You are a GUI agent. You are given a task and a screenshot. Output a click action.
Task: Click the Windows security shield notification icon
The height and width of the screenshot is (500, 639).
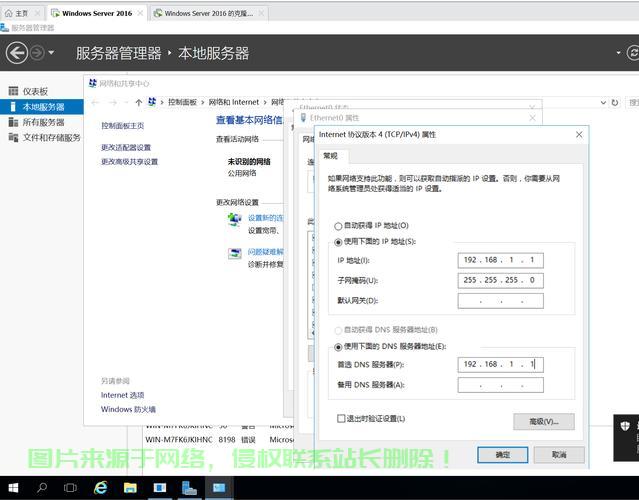pyautogui.click(x=625, y=426)
